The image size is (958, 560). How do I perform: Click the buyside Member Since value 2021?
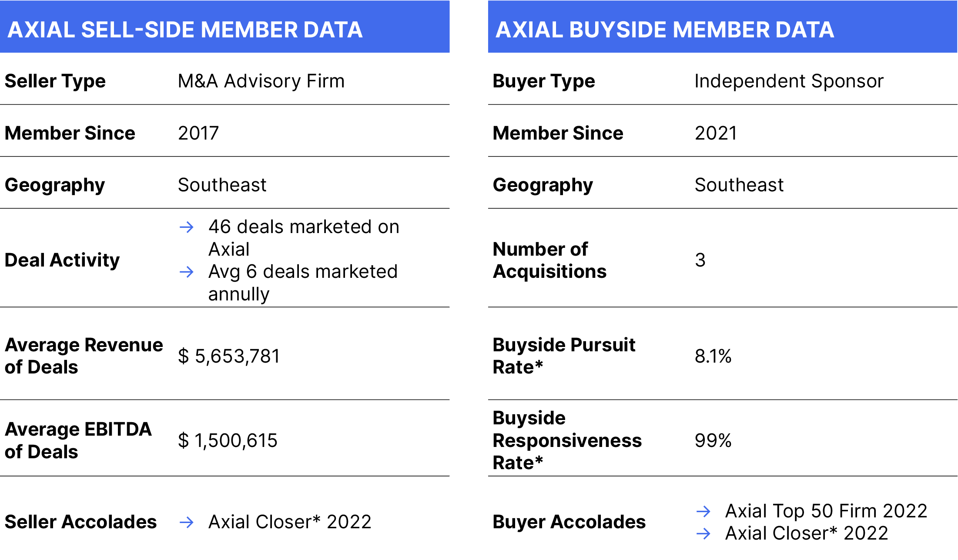tap(716, 133)
